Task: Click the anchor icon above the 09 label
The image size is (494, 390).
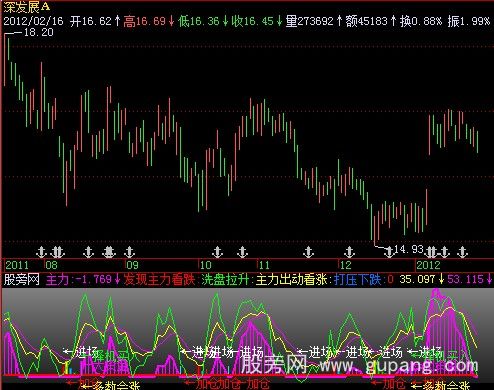Action: point(129,252)
